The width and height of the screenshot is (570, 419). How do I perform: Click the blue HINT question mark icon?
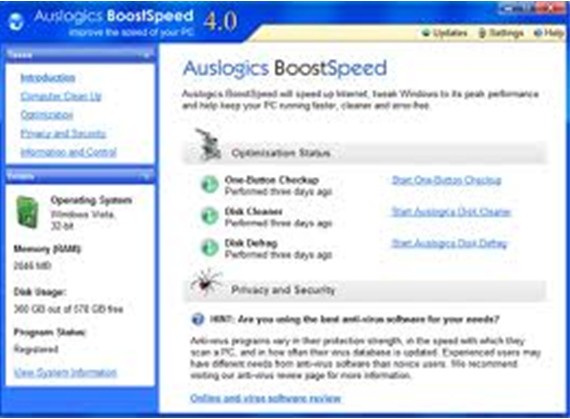pyautogui.click(x=198, y=319)
